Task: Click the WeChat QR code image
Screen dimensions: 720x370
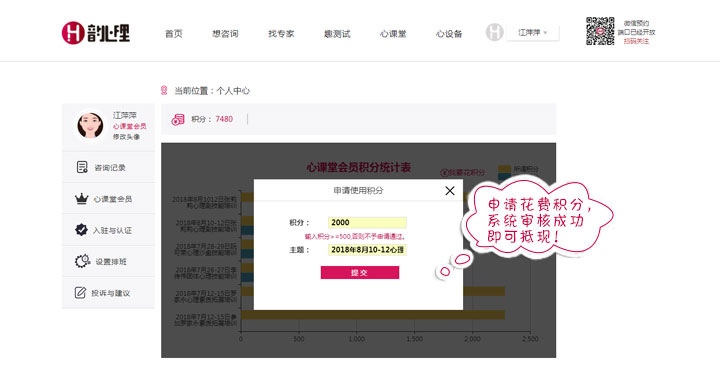Action: coord(600,31)
